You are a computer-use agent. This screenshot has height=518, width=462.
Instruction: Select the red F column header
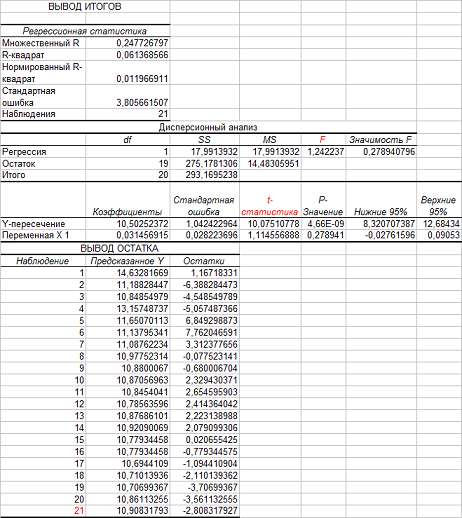coord(323,140)
